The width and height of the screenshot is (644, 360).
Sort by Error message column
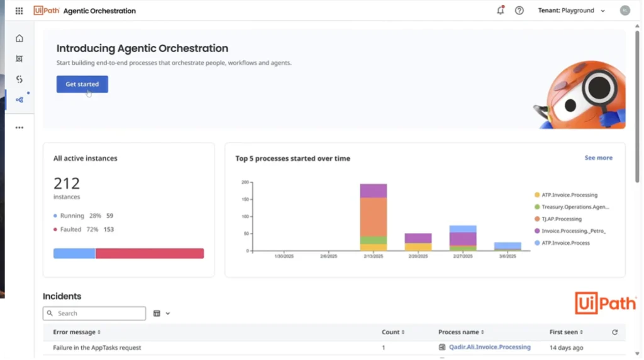76,332
